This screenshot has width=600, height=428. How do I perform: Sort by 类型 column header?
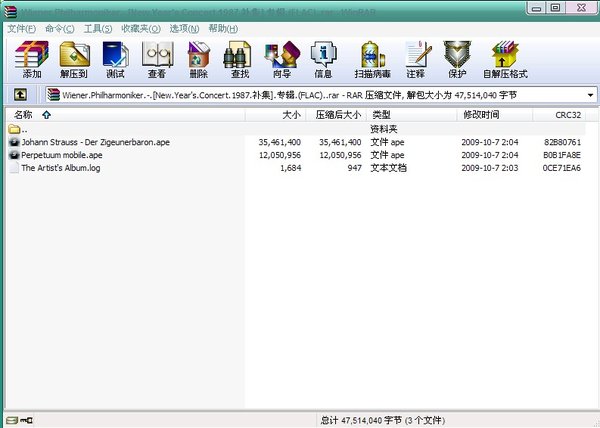(412, 115)
